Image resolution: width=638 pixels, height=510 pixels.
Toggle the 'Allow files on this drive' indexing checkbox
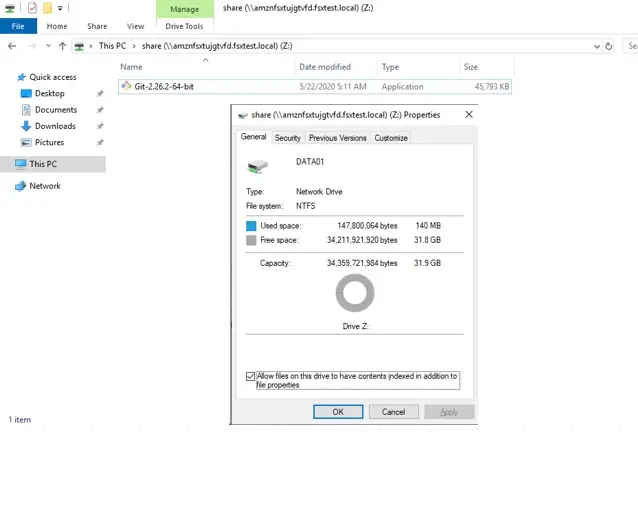(250, 376)
